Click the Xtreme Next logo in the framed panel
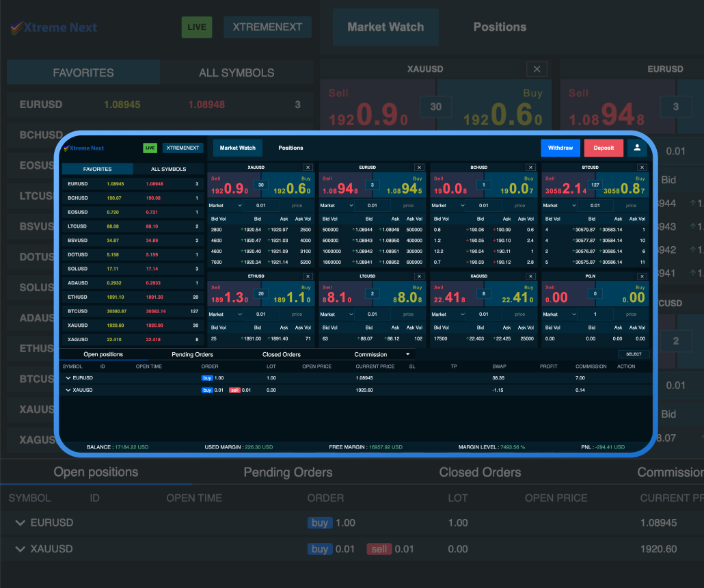 [x=84, y=148]
